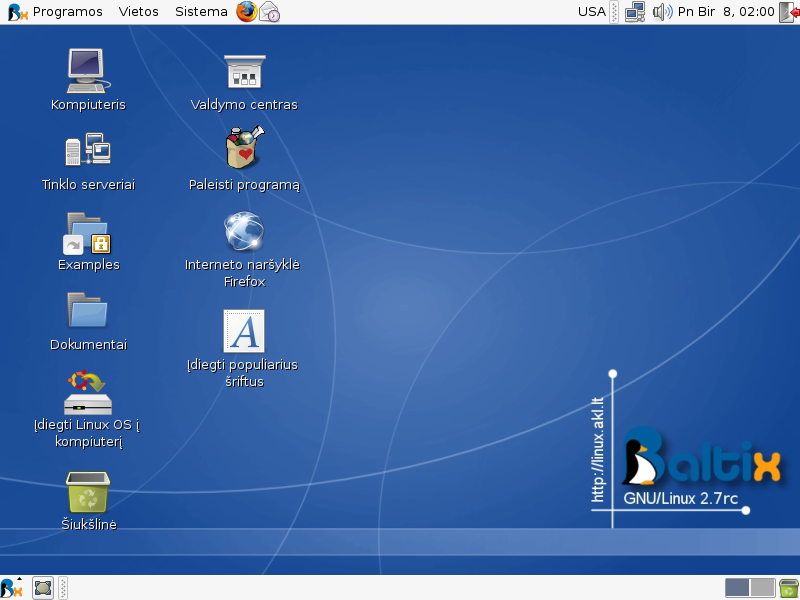The image size is (800, 600).
Task: Launch Įdiegti Linux OS installer icon
Action: (88, 392)
